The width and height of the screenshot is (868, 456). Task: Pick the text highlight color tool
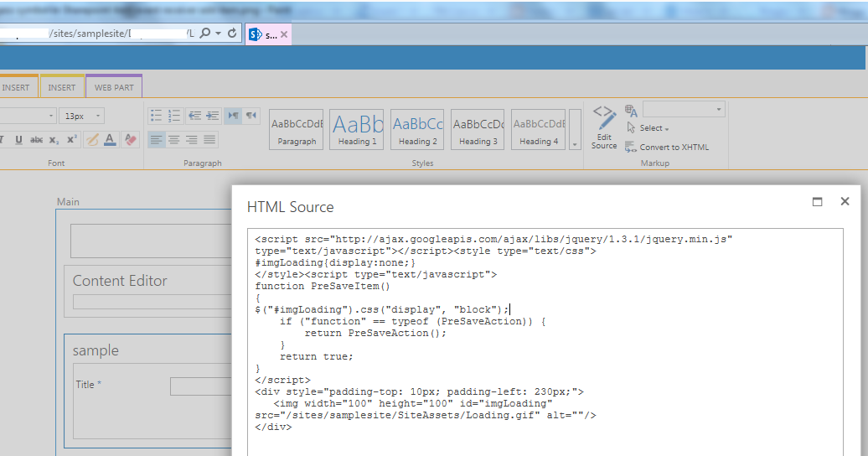click(x=92, y=140)
